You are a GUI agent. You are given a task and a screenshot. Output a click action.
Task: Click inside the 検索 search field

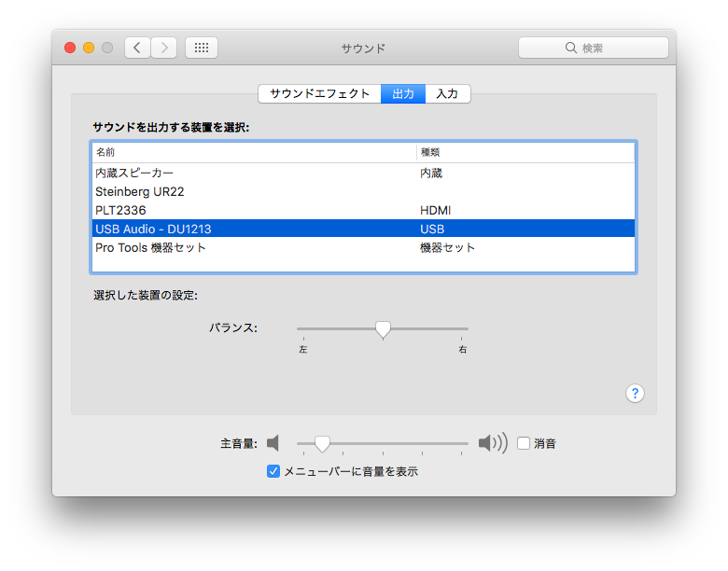click(594, 48)
